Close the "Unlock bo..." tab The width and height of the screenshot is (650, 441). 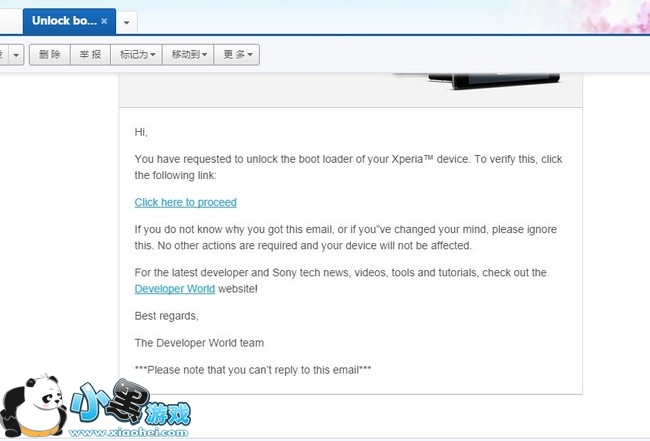(104, 21)
